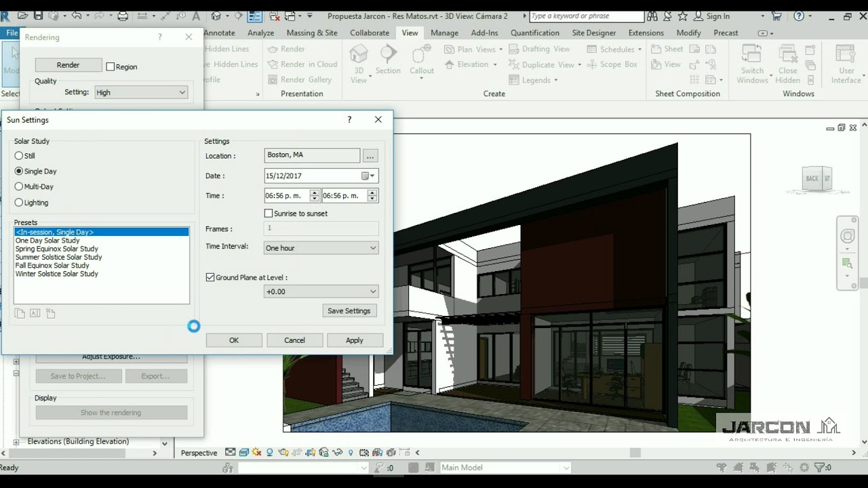The width and height of the screenshot is (868, 488).
Task: Expand the Elevation dropdown in Create panel
Action: (495, 65)
